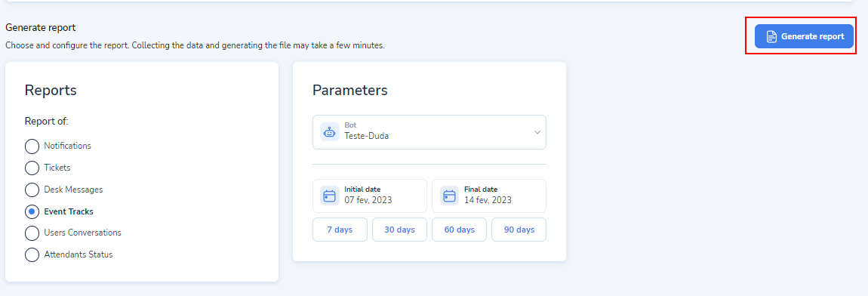Click the robot bot icon
Screen dimensions: 868x296
[330, 132]
